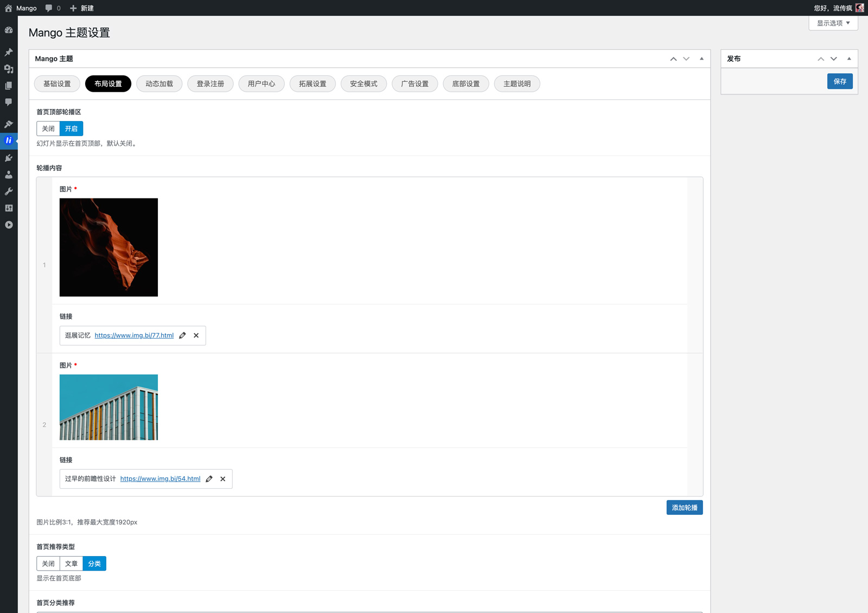868x613 pixels.
Task: Switch to the 登录注册 tab
Action: (210, 84)
